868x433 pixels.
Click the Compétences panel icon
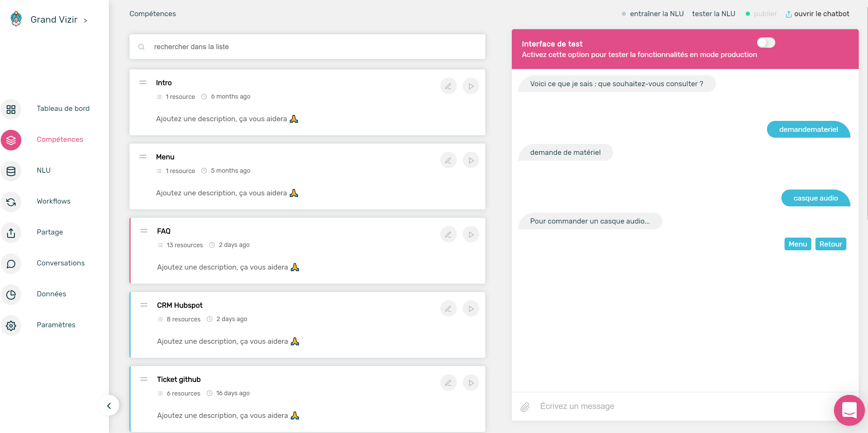point(11,139)
